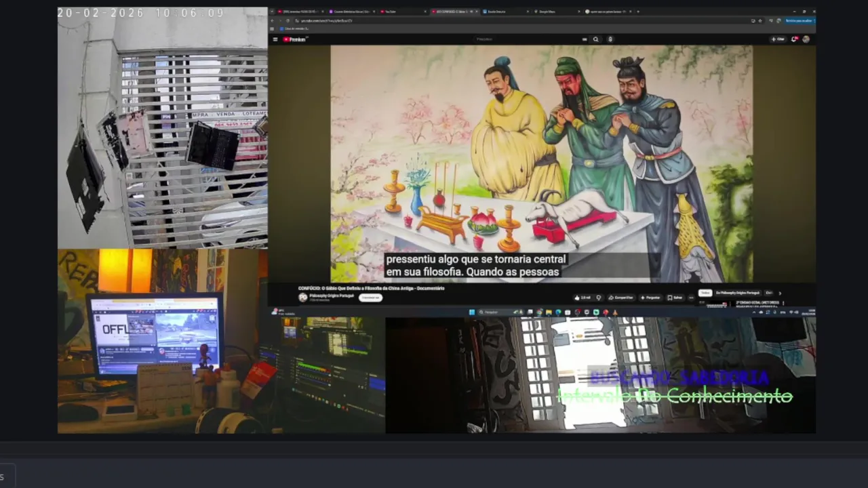This screenshot has width=868, height=488.
Task: Open the CONFÚCIO video title below player
Action: point(371,289)
